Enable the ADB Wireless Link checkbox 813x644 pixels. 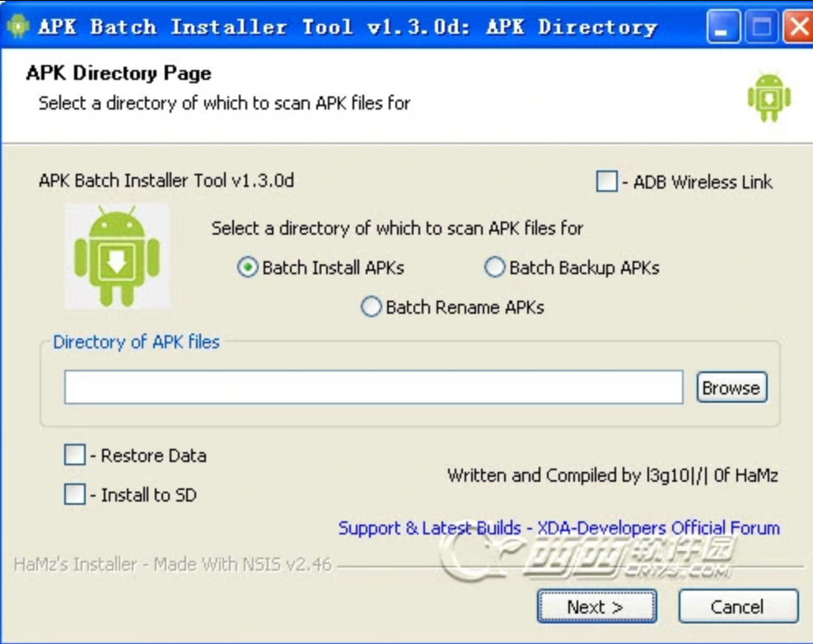click(606, 181)
